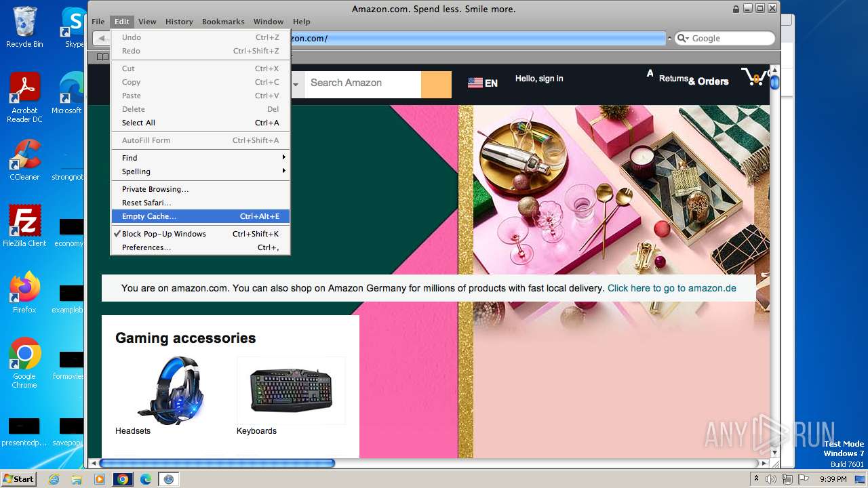The width and height of the screenshot is (868, 488).
Task: Choose Empty Cache menu item
Action: pos(201,216)
